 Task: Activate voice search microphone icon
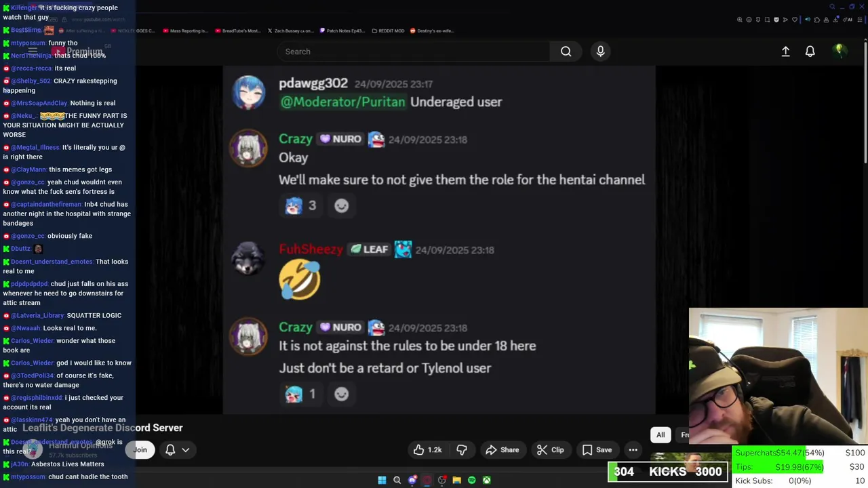tap(600, 52)
